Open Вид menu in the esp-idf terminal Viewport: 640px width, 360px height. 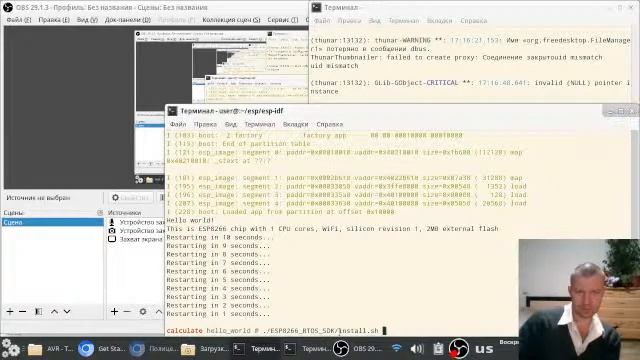231,124
